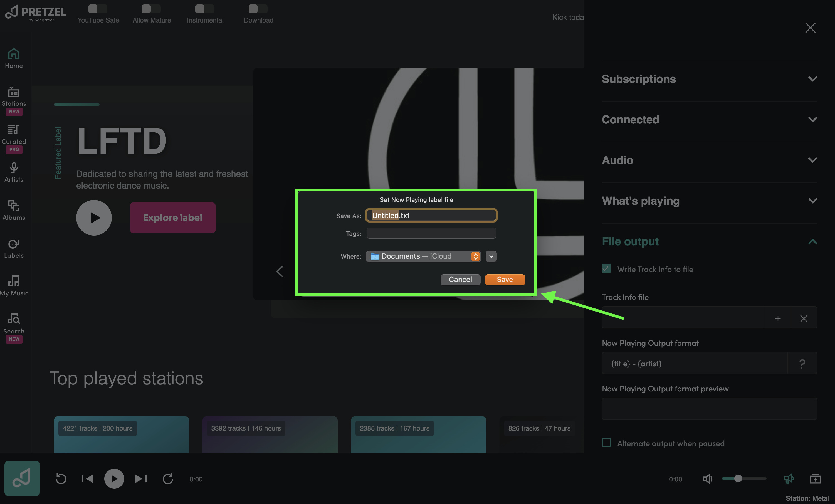Click Cancel in the save dialog
Screen dimensions: 835x504
point(460,280)
